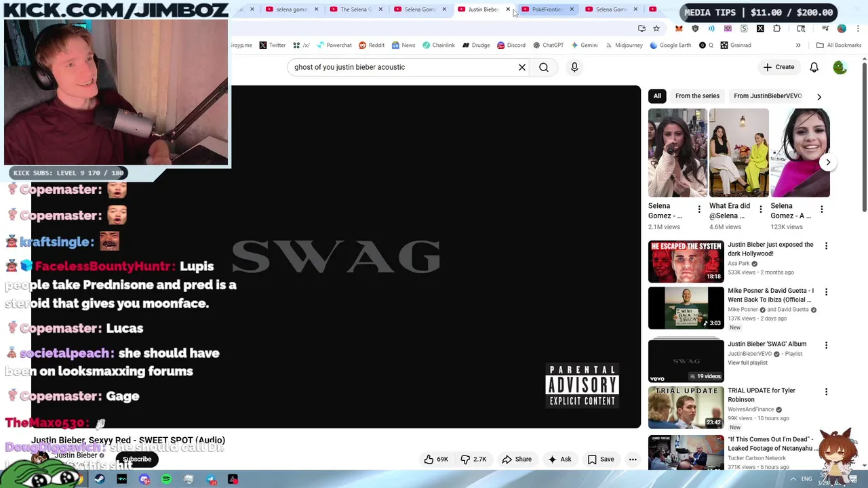Open Justin Bieber exposed dark Hollywood thumbnail
868x488 pixels.
point(686,261)
